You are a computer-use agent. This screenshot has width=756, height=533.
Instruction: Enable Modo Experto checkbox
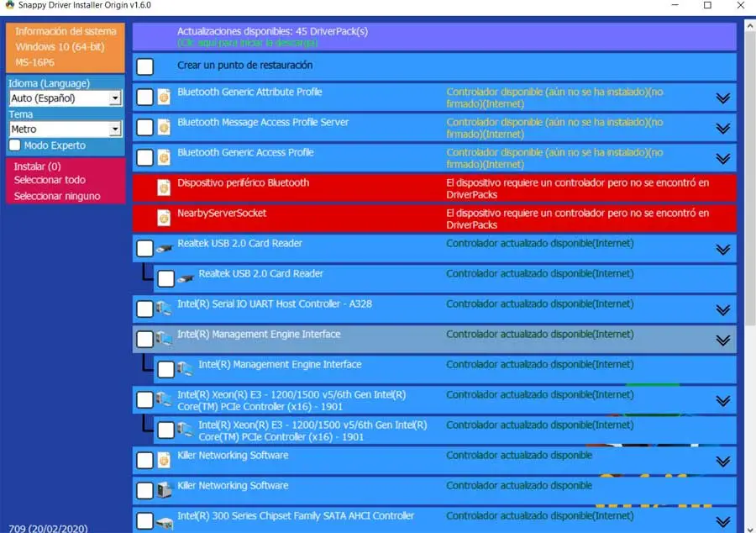point(15,145)
